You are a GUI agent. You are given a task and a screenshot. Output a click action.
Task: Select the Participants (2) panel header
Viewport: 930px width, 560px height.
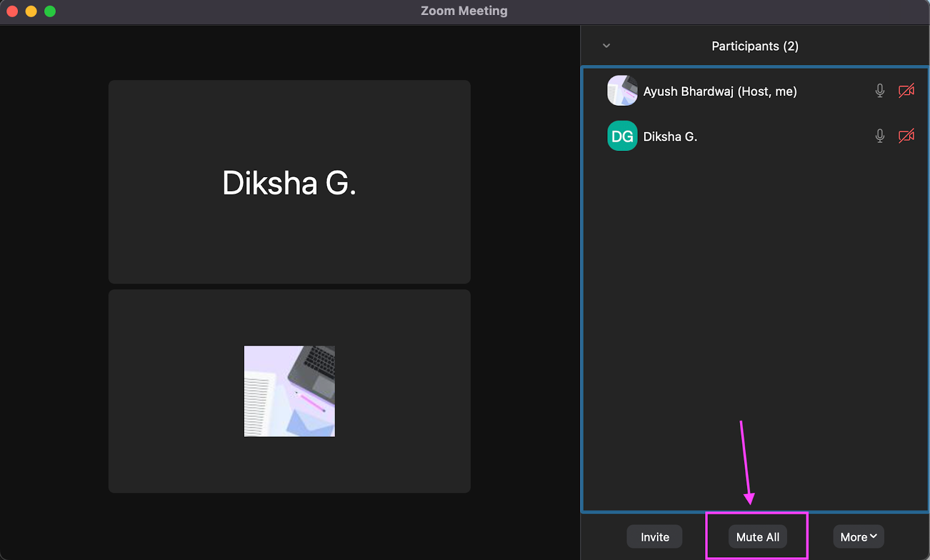[754, 46]
